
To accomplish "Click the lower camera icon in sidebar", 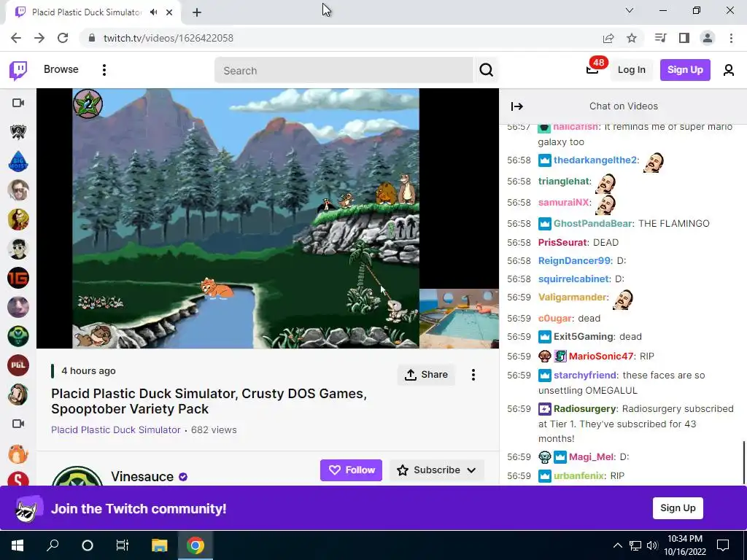I will click(18, 424).
